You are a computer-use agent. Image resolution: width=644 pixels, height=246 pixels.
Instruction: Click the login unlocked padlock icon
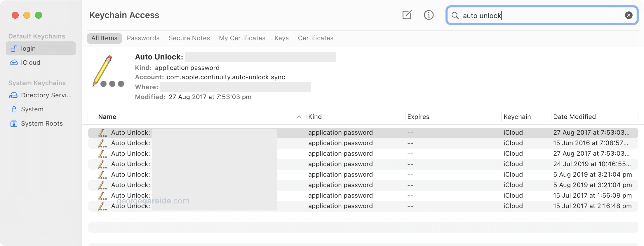(14, 48)
